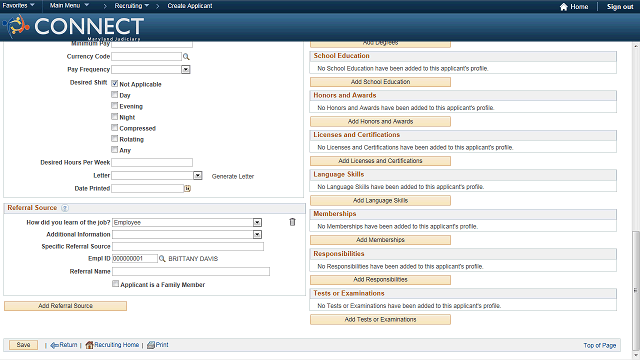
Task: Click the Add Referral Source button
Action: [65, 306]
